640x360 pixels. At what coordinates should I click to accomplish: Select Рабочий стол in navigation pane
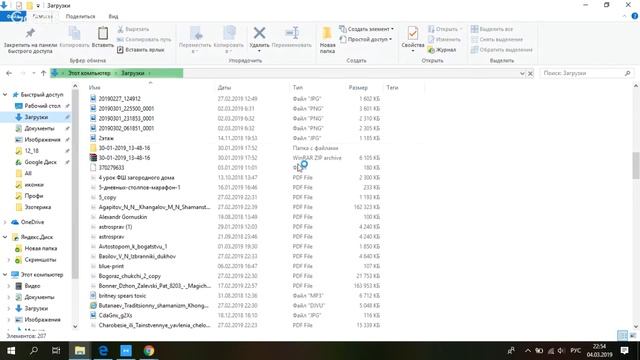pos(42,106)
